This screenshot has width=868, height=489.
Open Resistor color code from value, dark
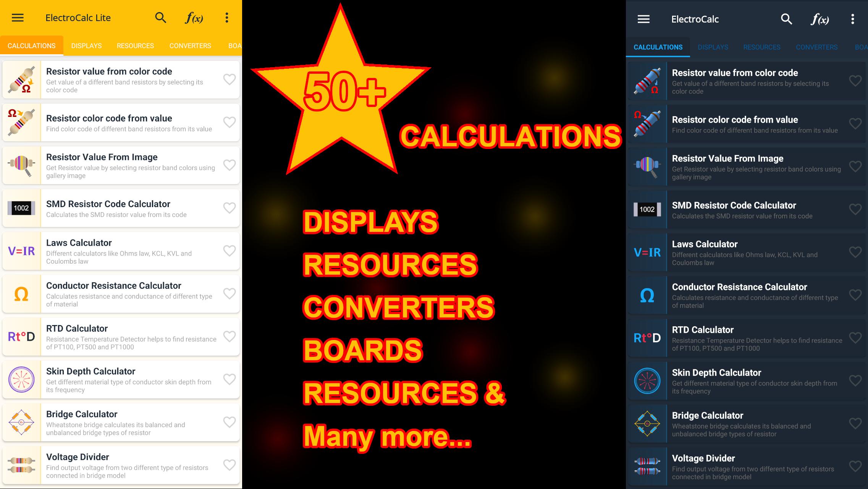747,124
